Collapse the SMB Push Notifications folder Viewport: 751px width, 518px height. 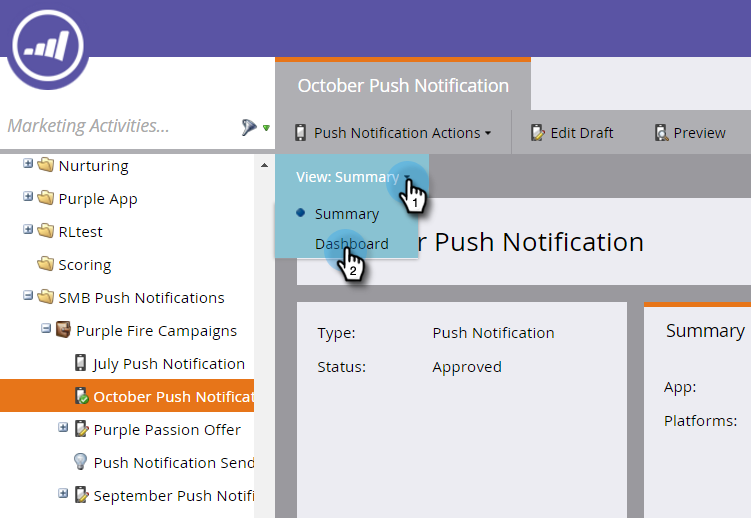(x=28, y=296)
